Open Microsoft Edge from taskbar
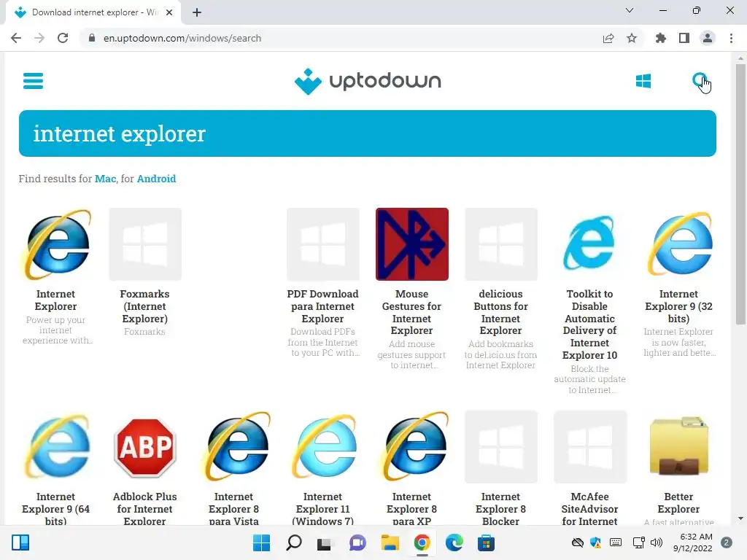 click(x=454, y=542)
